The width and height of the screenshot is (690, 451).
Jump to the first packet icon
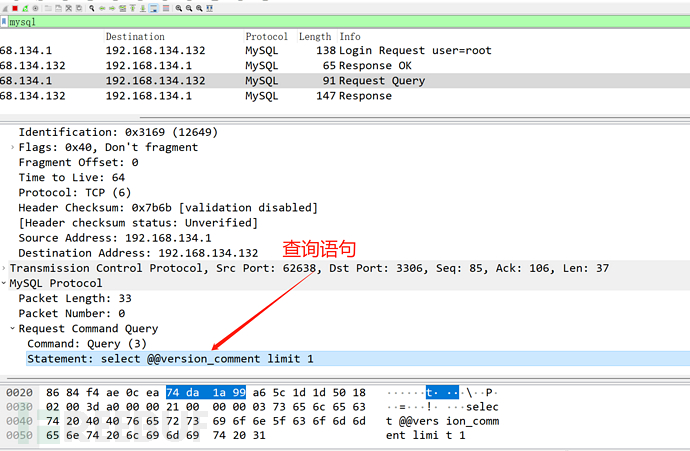point(132,8)
